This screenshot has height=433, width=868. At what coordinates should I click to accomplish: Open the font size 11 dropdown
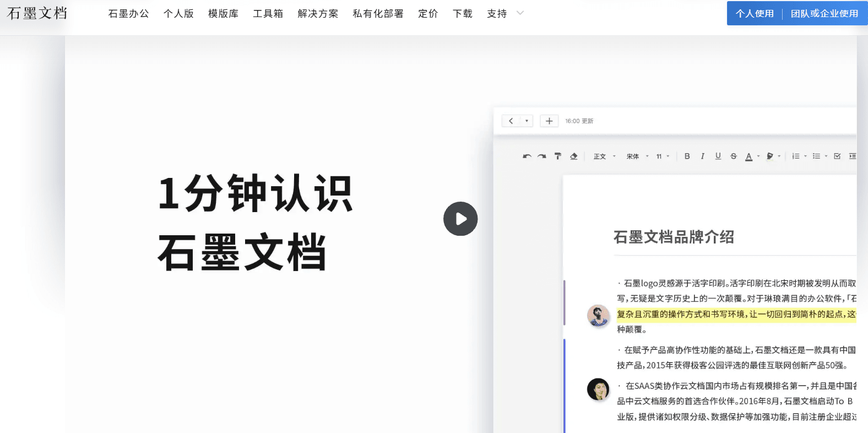[663, 156]
